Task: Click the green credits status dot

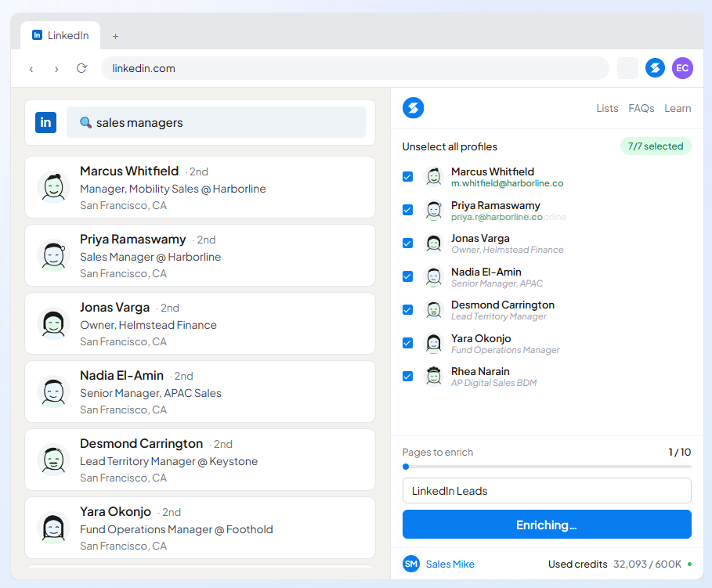Action: click(689, 564)
